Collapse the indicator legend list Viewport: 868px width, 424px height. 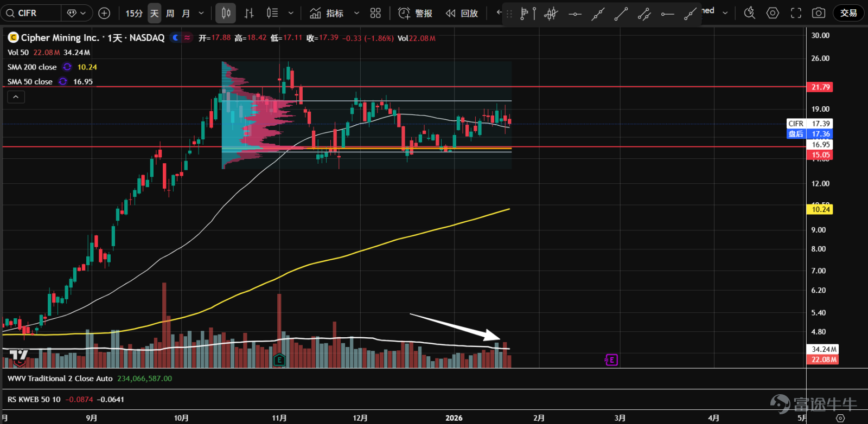coord(16,97)
